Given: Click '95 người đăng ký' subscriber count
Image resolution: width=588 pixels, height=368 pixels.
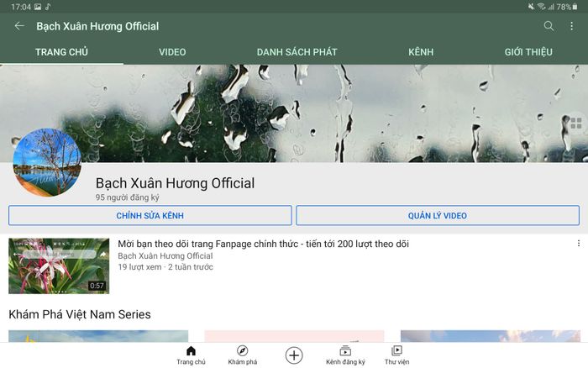Looking at the screenshot, I should pyautogui.click(x=127, y=197).
